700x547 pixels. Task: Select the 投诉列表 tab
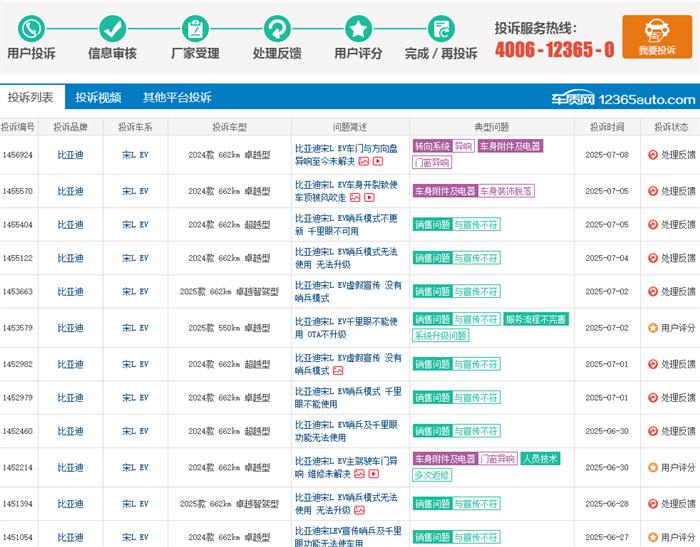coord(31,97)
